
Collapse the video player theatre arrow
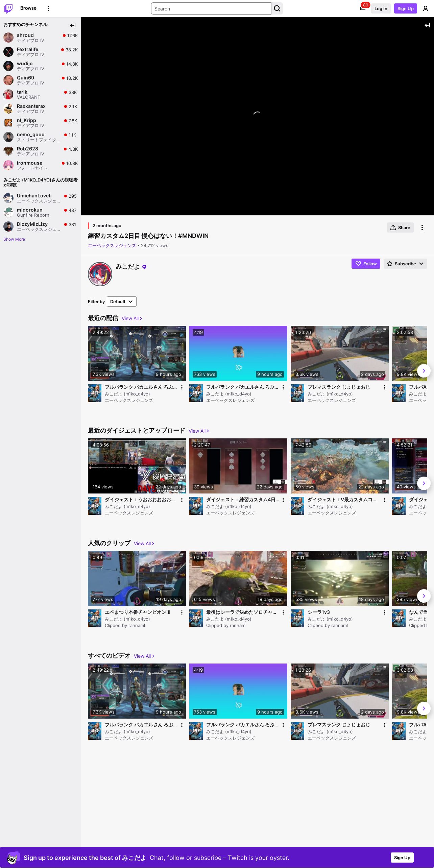pos(427,25)
